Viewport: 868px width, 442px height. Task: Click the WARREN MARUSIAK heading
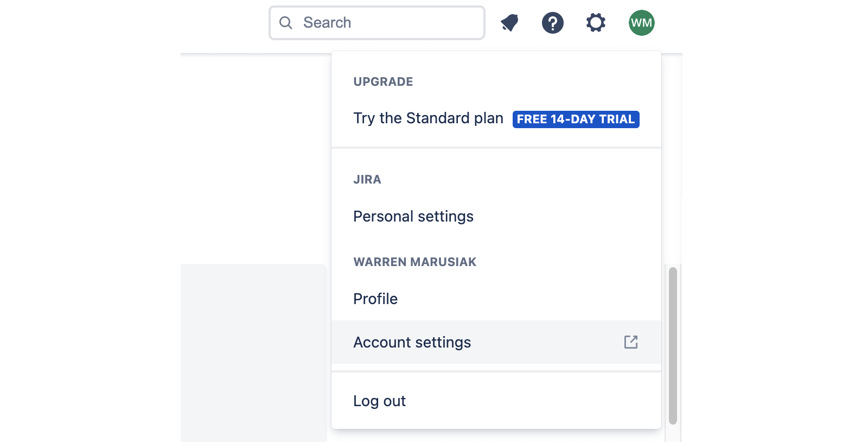(414, 262)
